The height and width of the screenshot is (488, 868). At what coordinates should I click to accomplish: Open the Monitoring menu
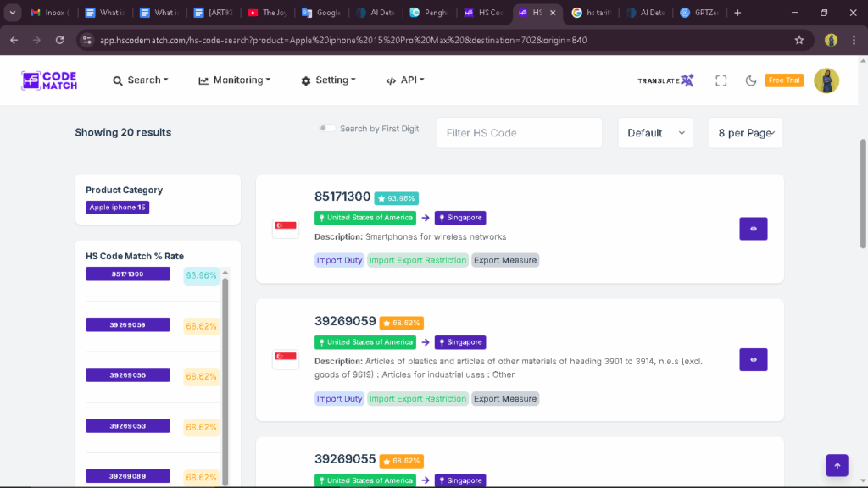pos(235,80)
